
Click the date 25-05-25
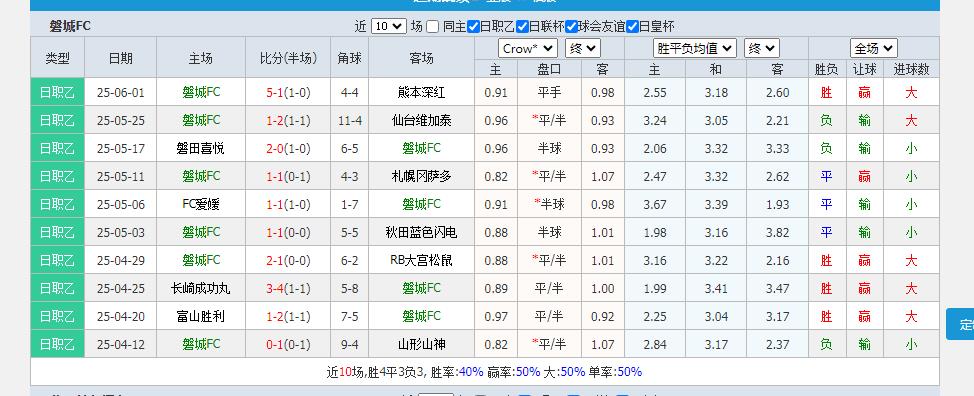121,120
